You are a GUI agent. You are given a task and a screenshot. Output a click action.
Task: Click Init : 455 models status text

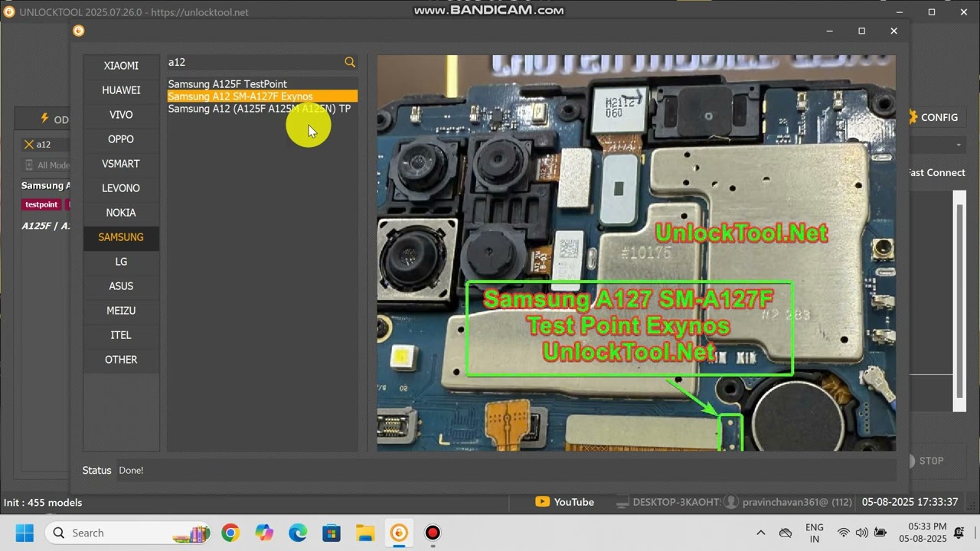pos(43,503)
